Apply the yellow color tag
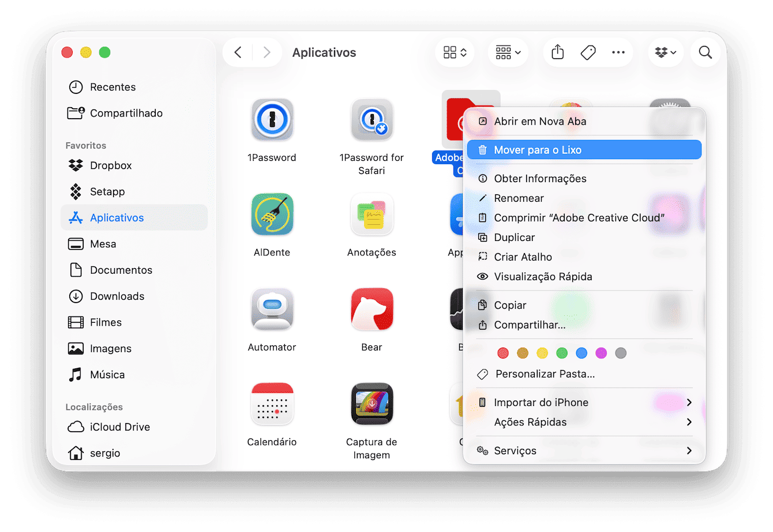The image size is (773, 532). tap(542, 353)
